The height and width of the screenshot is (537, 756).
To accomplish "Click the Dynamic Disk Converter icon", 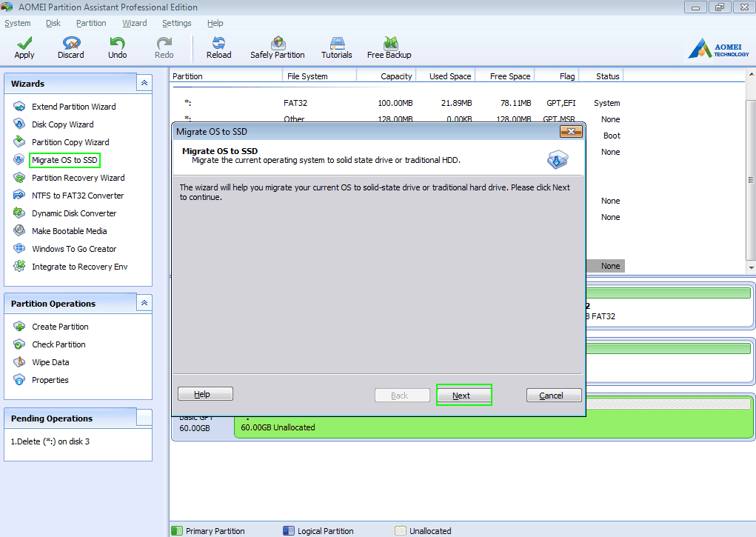I will tap(19, 213).
